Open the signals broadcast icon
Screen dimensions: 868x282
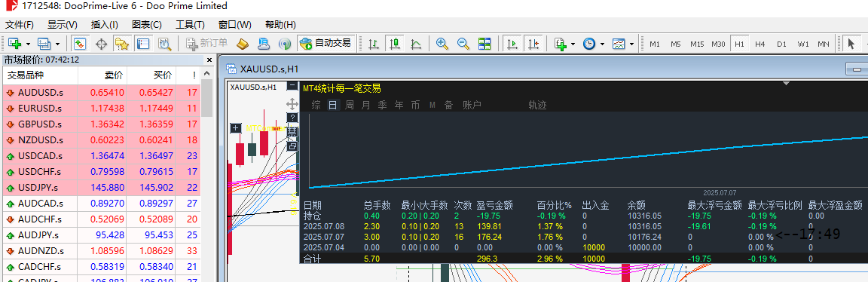(x=285, y=43)
